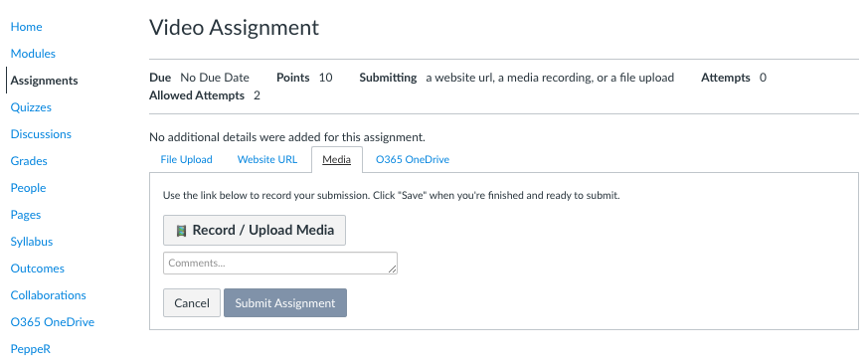Click the 'No Due Date' text
868x361 pixels.
215,78
